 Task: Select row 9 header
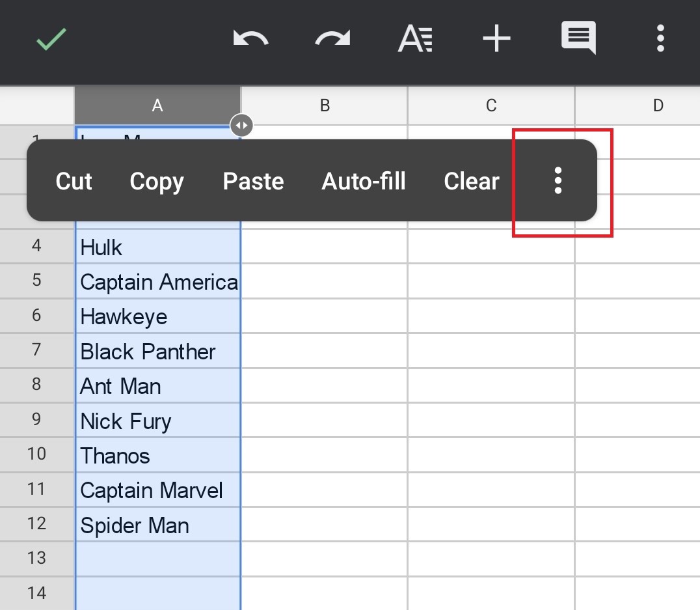[x=36, y=420]
